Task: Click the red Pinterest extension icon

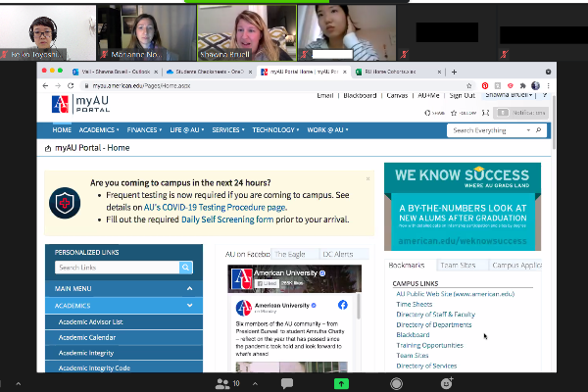Action: (x=485, y=85)
